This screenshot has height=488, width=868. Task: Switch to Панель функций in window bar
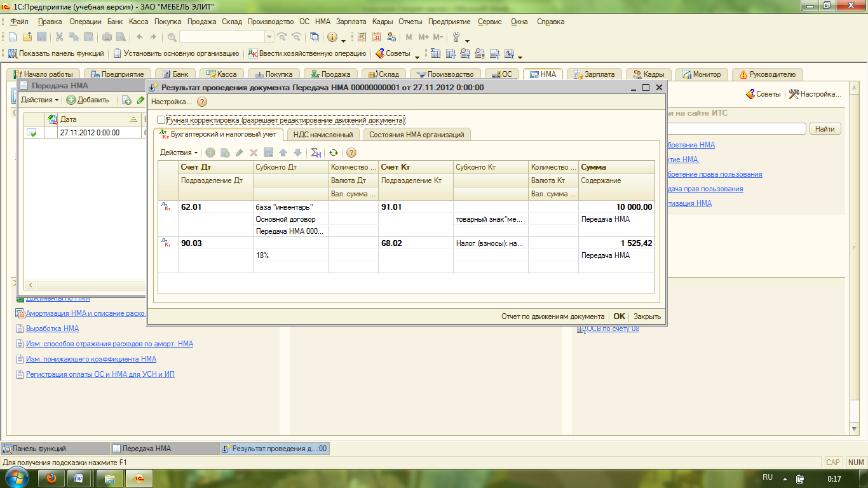tap(55, 449)
